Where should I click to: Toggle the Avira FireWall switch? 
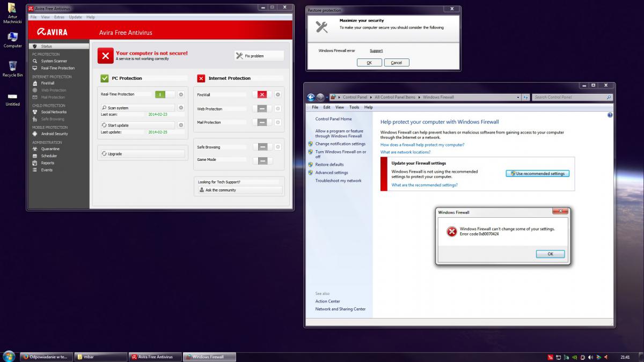[262, 94]
